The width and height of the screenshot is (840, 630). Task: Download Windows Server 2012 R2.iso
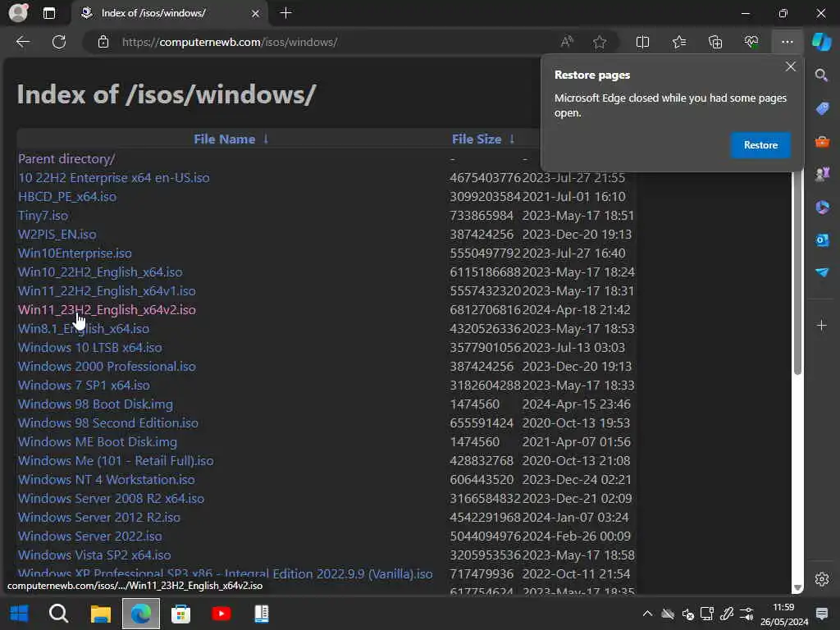pos(99,518)
